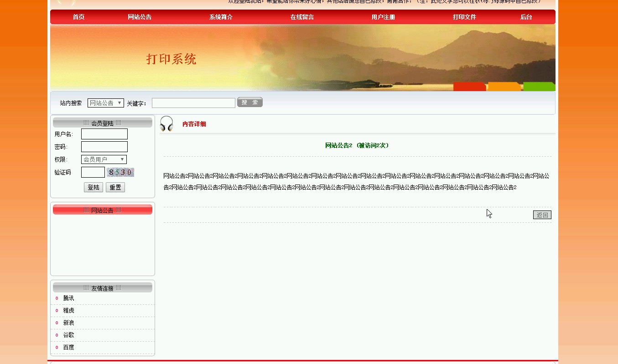Click the green tab on the banner
The image size is (618, 364).
click(539, 87)
